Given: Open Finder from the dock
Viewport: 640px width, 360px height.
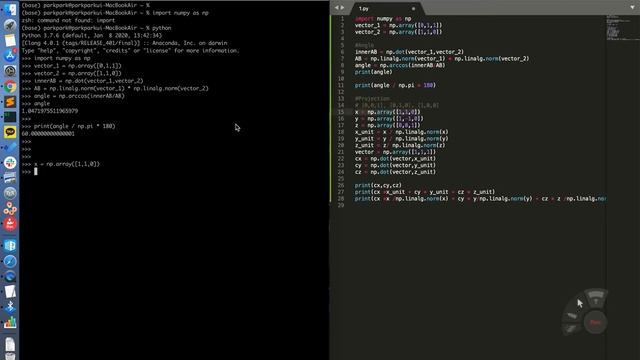Looking at the screenshot, I should pyautogui.click(x=10, y=9).
